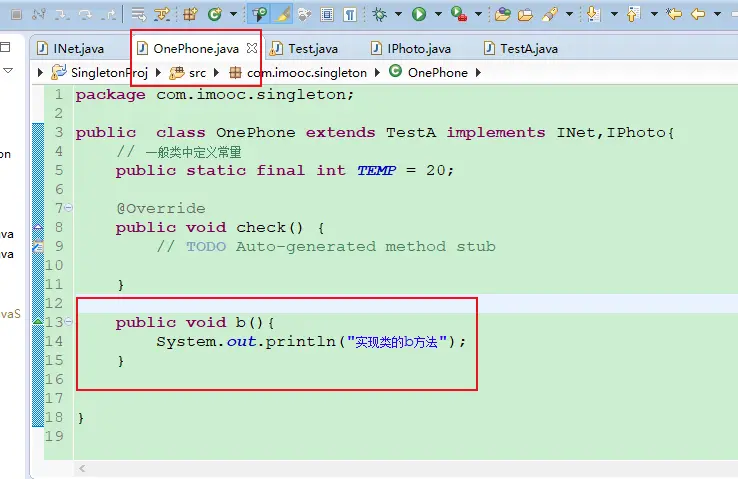Screen dimensions: 738x479
Task: Click the TODO task marker at line 9
Action: (38, 246)
